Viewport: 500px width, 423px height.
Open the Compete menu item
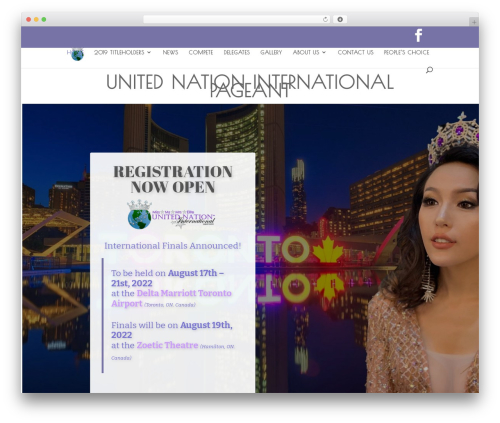[201, 52]
